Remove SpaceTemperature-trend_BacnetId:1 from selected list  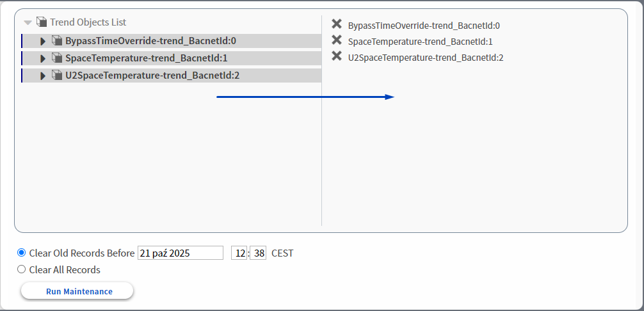pyautogui.click(x=337, y=40)
